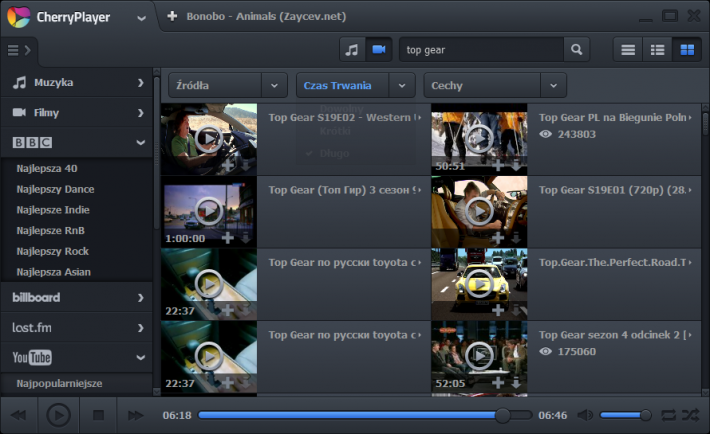The image size is (710, 434).
Task: Expand the billboard section
Action: click(77, 298)
